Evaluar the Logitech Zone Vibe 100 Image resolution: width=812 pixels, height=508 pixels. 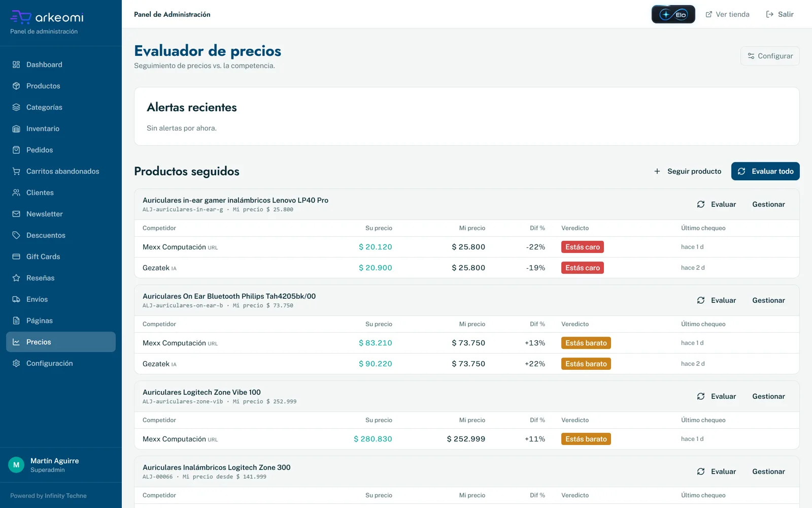click(717, 396)
